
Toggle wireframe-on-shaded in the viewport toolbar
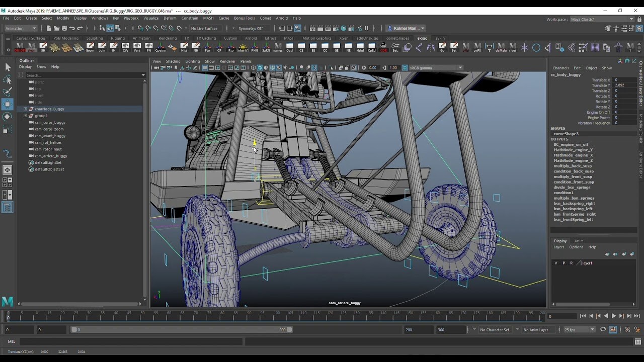pos(272,67)
